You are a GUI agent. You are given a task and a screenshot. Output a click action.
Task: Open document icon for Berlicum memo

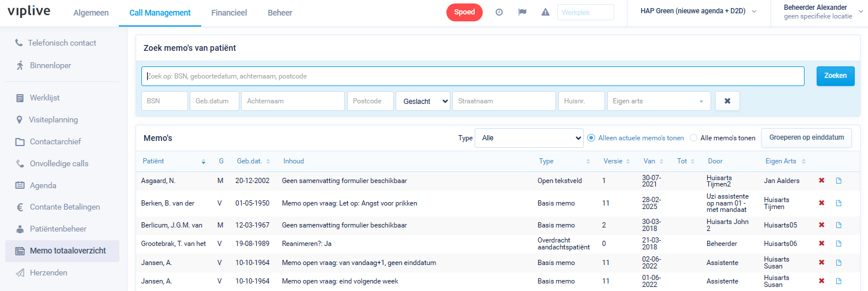coord(839,225)
